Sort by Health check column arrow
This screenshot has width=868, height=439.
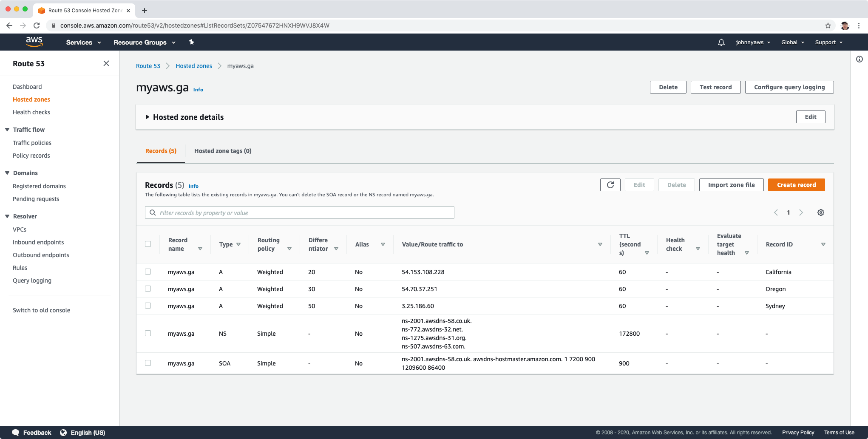[698, 249]
